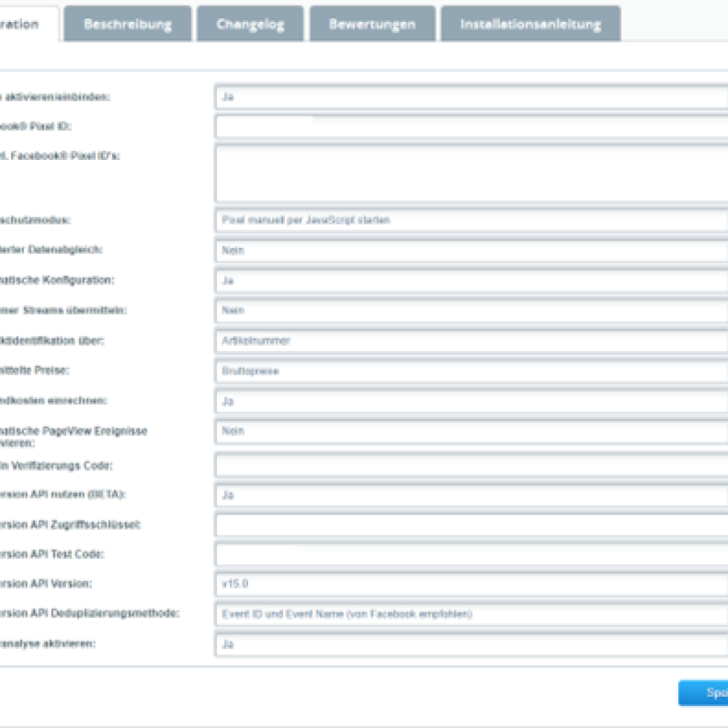Open the Conversion API Version dropdown v15.0

click(471, 584)
